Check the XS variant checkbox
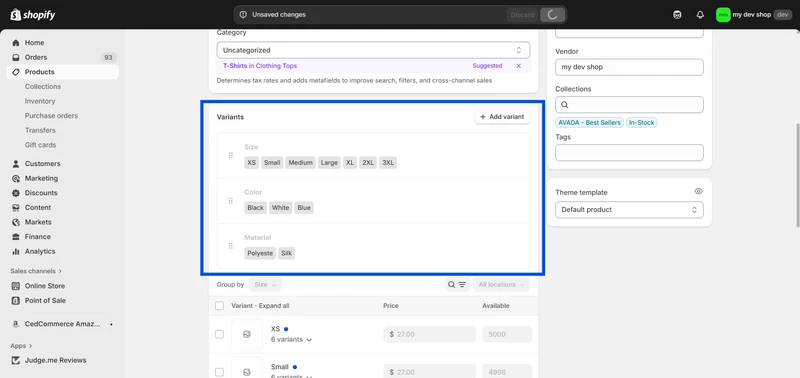Image resolution: width=800 pixels, height=378 pixels. [219, 334]
